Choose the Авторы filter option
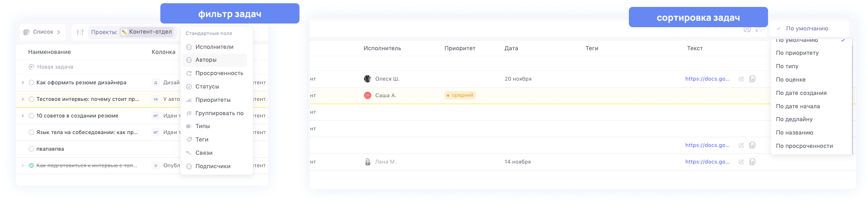Viewport: 868px width, 217px height. point(215,60)
